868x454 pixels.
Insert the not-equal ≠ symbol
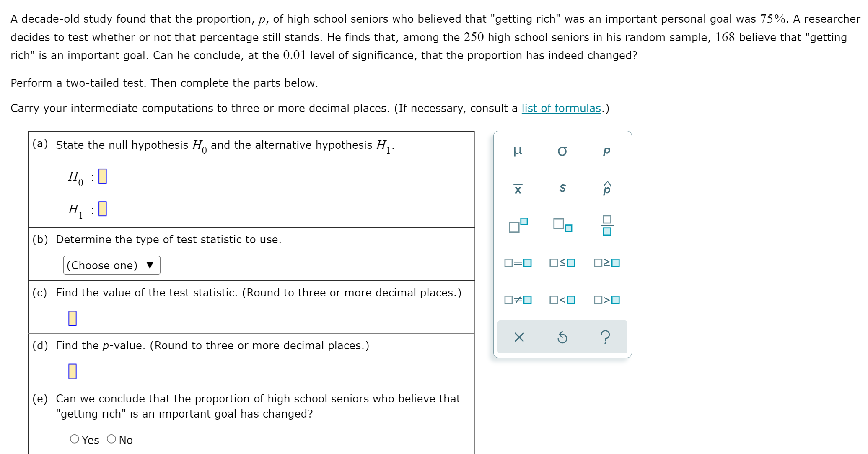pos(518,299)
